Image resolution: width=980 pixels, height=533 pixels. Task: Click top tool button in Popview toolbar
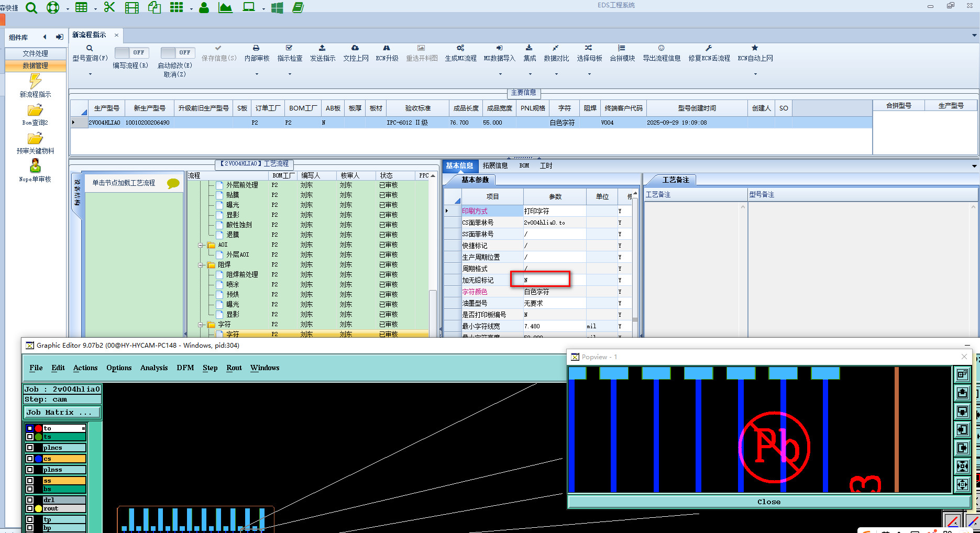coord(962,374)
